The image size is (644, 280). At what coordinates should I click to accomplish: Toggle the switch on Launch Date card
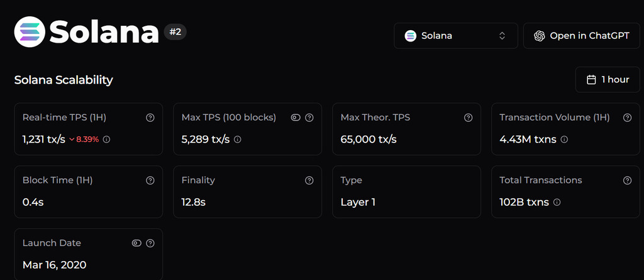tap(136, 243)
